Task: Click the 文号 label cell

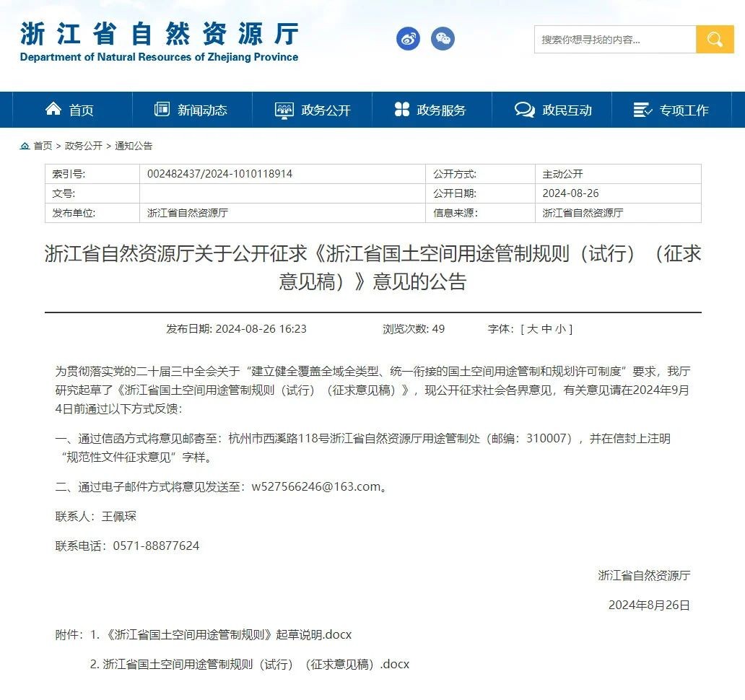Action: click(92, 193)
